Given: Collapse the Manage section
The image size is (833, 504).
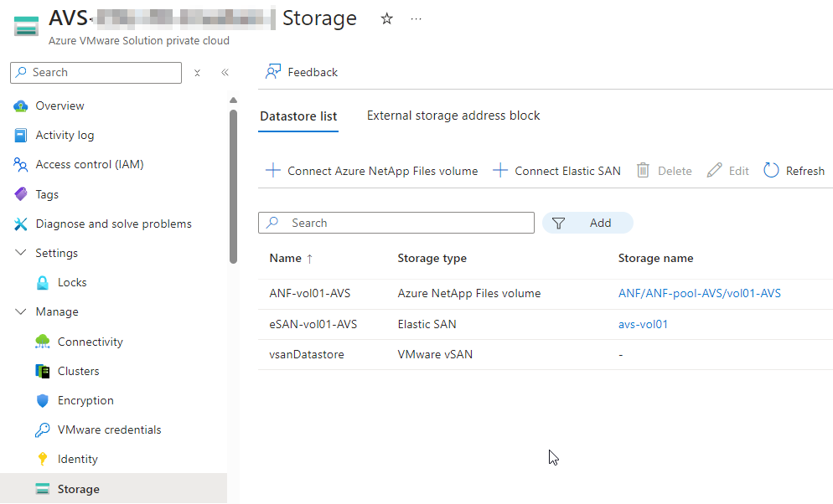Looking at the screenshot, I should click(x=21, y=311).
